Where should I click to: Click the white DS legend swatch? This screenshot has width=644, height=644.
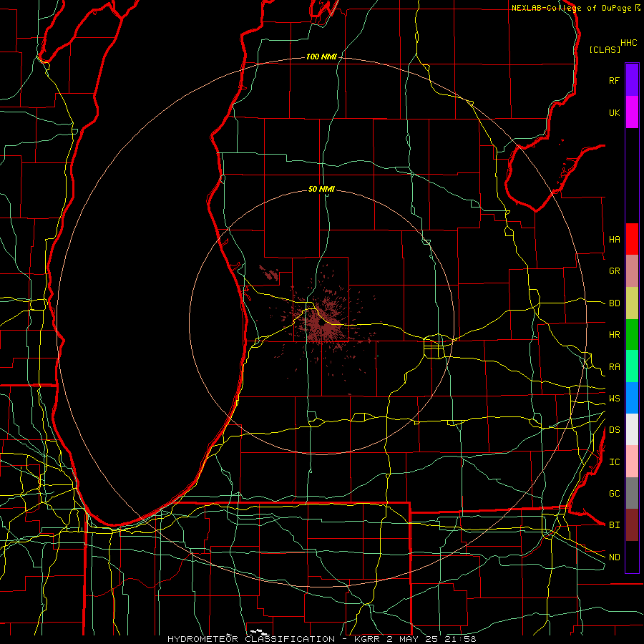pos(632,429)
